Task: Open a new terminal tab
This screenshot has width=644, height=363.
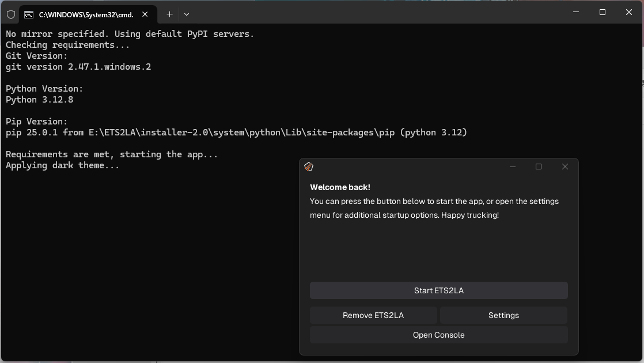Action: tap(169, 14)
